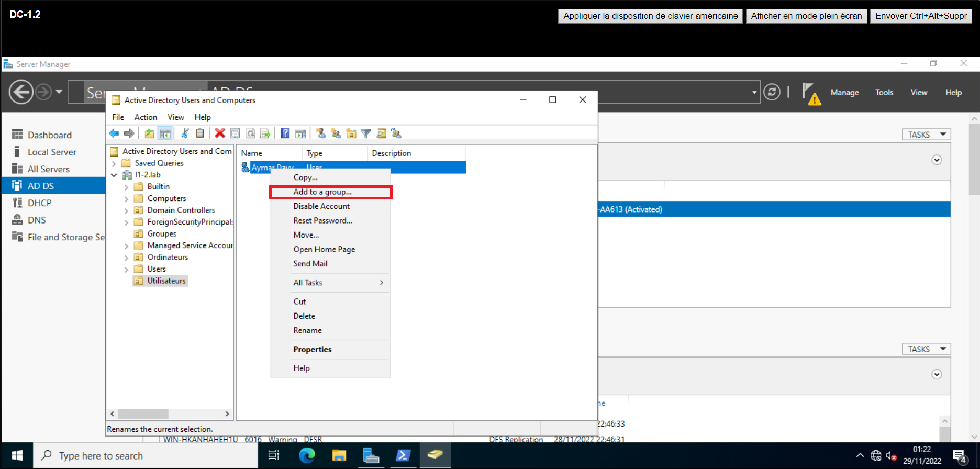Click Afficher en mode plein écran button
The image size is (980, 469).
pyautogui.click(x=806, y=16)
